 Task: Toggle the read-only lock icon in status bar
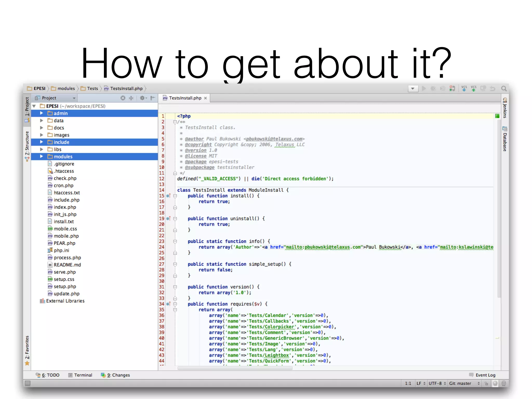[486, 383]
